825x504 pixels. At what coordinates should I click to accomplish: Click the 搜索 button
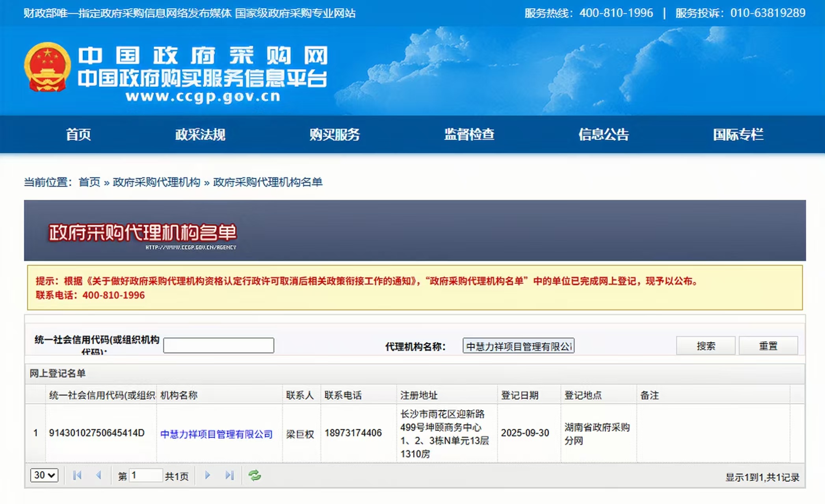click(706, 346)
